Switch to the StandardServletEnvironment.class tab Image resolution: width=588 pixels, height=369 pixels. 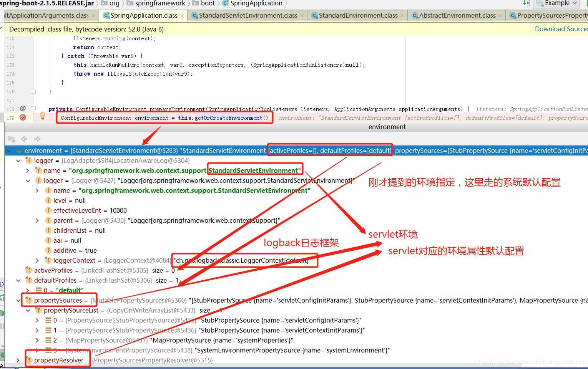tap(248, 15)
